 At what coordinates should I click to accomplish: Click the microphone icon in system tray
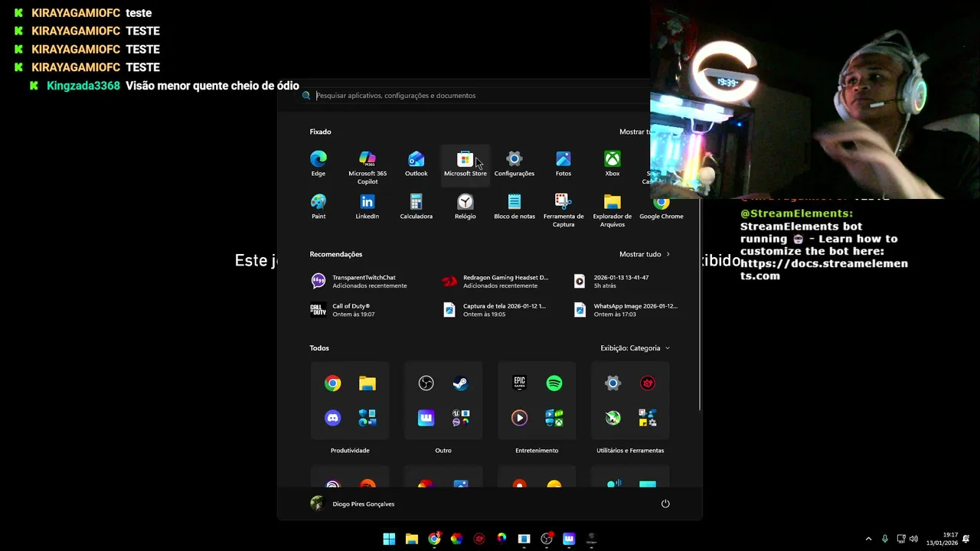click(885, 539)
